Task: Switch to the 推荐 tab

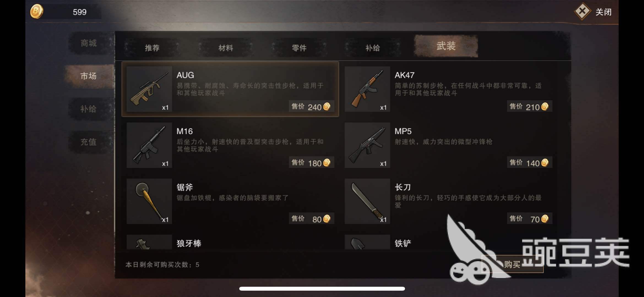Action: tap(152, 48)
